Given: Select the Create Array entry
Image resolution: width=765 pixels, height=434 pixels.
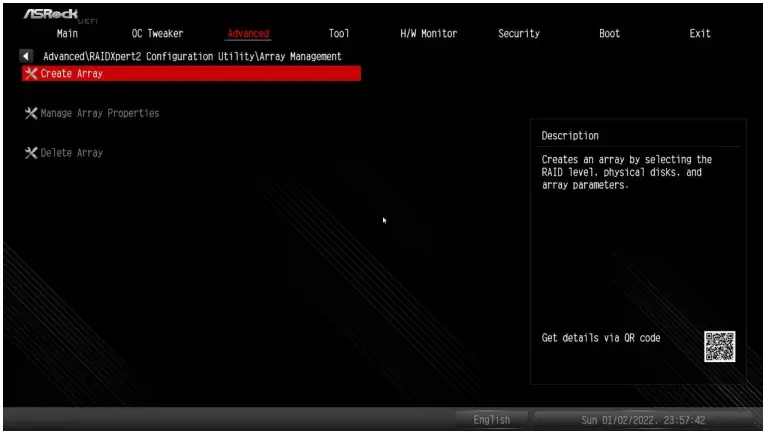Looking at the screenshot, I should [191, 74].
